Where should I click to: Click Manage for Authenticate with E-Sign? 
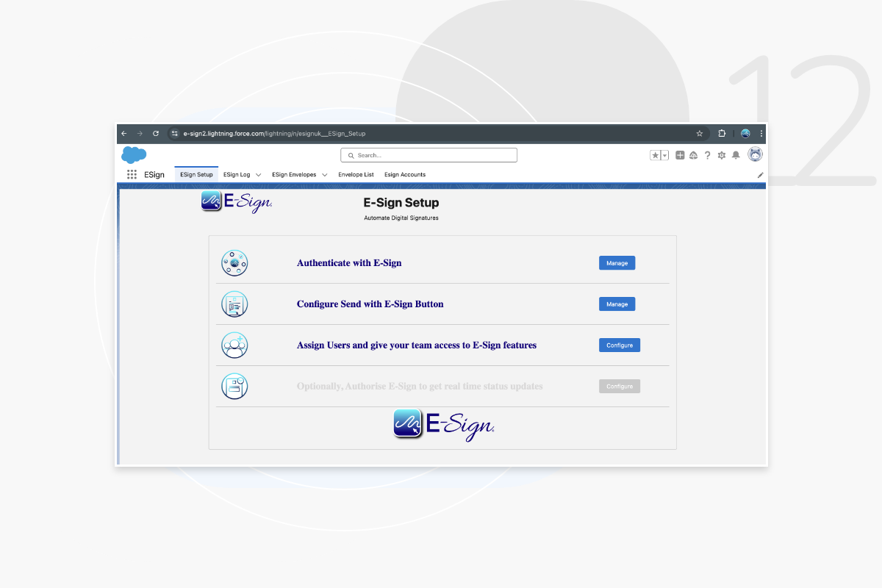(x=617, y=263)
